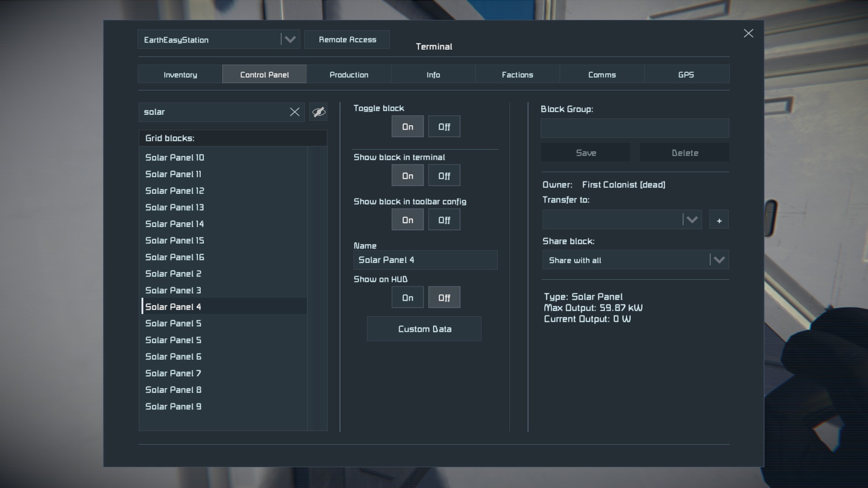Viewport: 868px width, 488px height.
Task: Click the Block Group name field
Action: (634, 128)
